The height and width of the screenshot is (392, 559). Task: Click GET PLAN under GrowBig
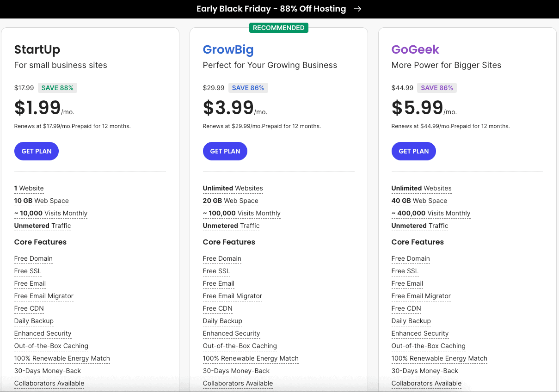[225, 151]
